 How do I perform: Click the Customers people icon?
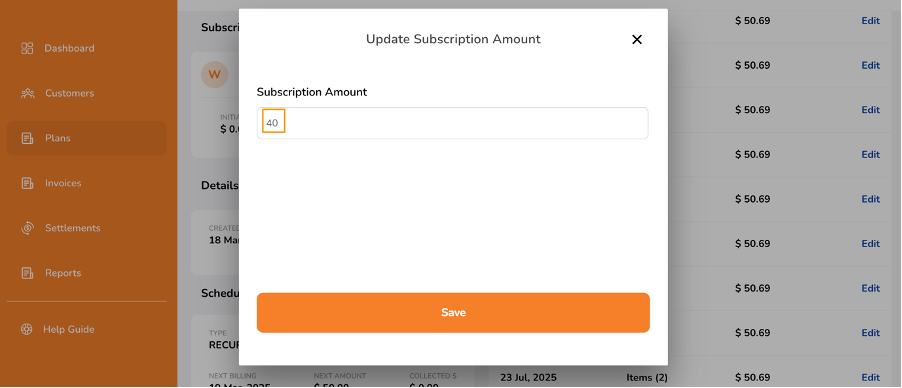[28, 93]
